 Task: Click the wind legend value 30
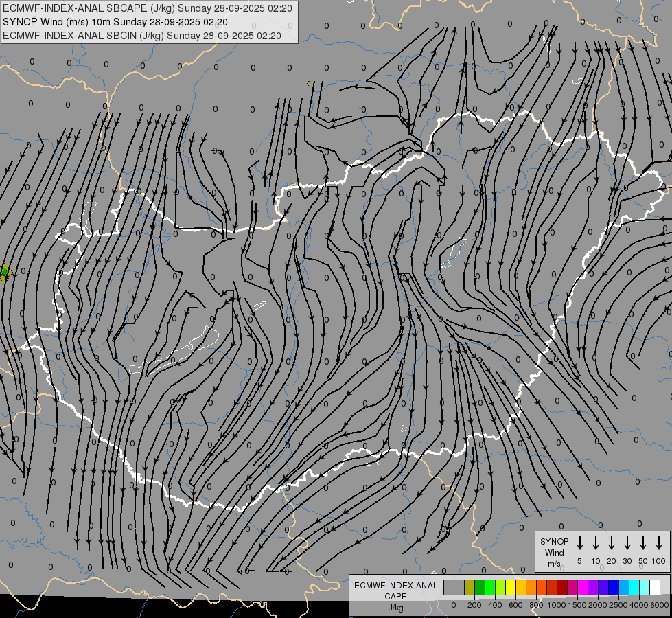[x=627, y=561]
